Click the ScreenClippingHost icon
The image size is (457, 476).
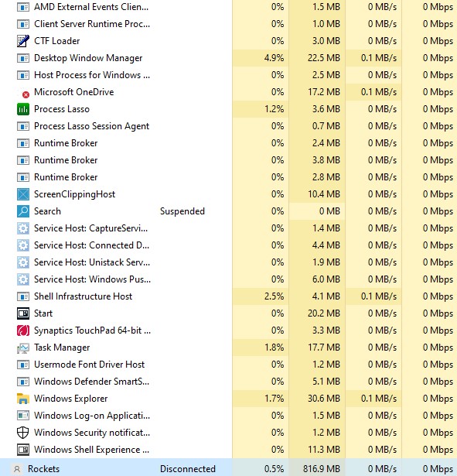click(23, 194)
